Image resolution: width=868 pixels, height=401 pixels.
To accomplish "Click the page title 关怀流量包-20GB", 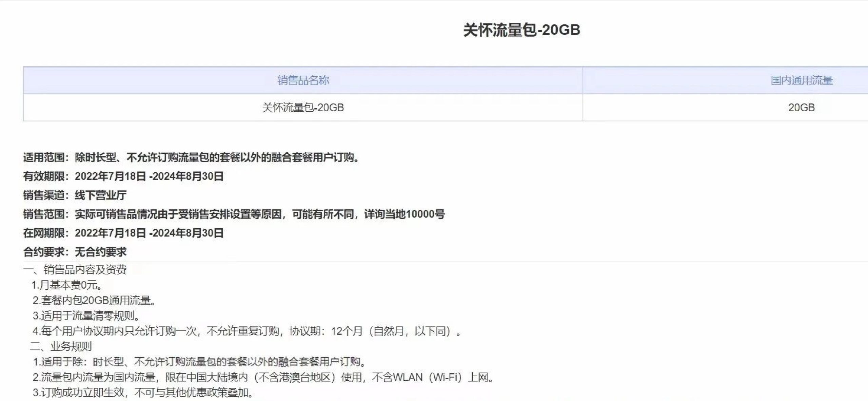I will 521,30.
